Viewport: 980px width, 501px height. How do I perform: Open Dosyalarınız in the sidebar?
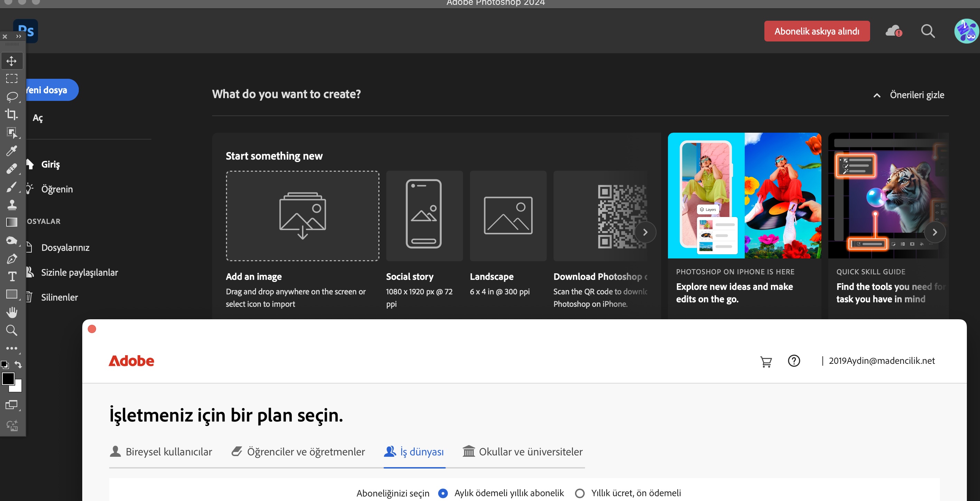(x=65, y=248)
